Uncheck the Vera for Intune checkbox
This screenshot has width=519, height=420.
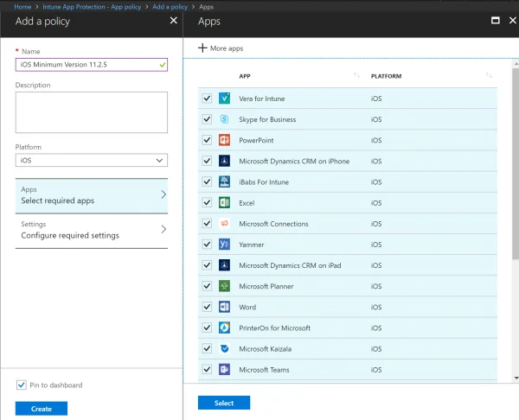[x=207, y=99]
